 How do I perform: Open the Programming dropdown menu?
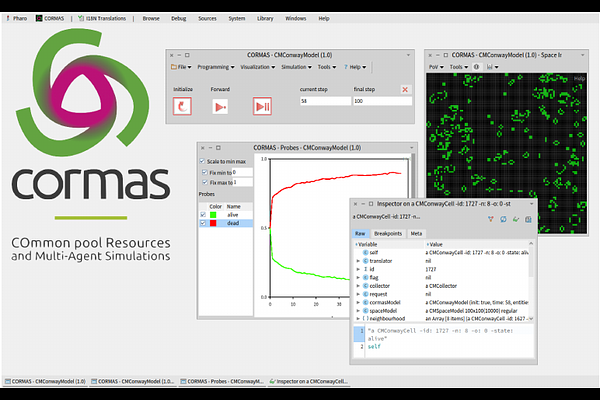216,67
